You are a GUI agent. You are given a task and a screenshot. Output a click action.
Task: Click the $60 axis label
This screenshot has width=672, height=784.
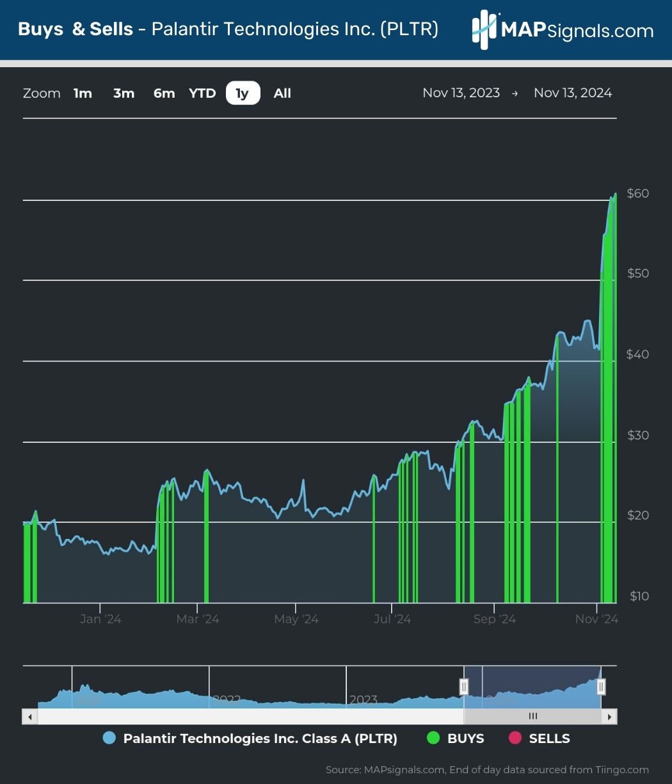click(638, 193)
